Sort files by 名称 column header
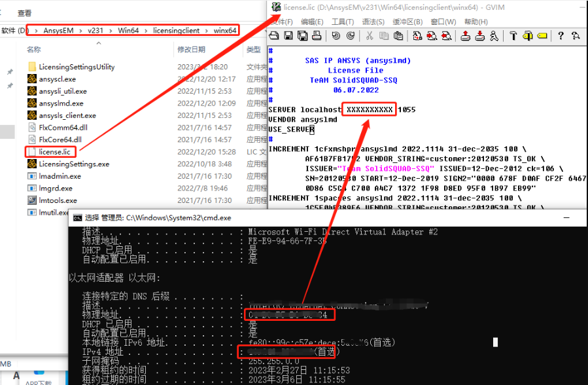 tap(34, 50)
